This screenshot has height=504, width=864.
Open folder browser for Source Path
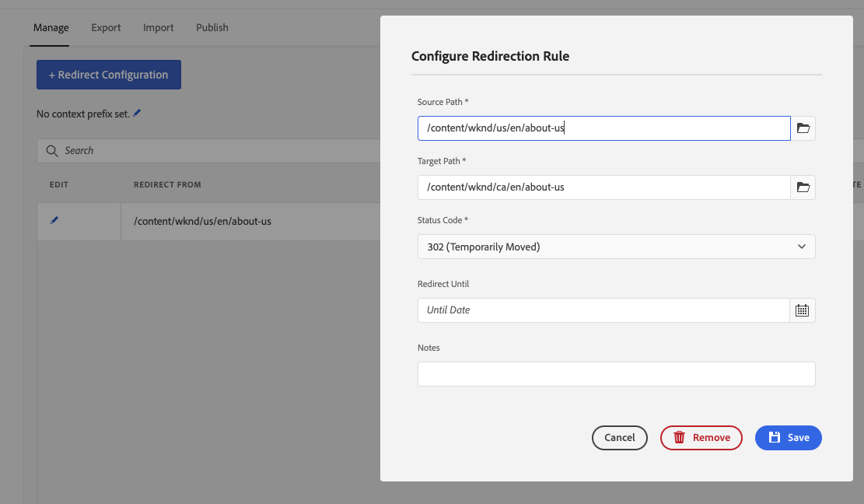[803, 128]
